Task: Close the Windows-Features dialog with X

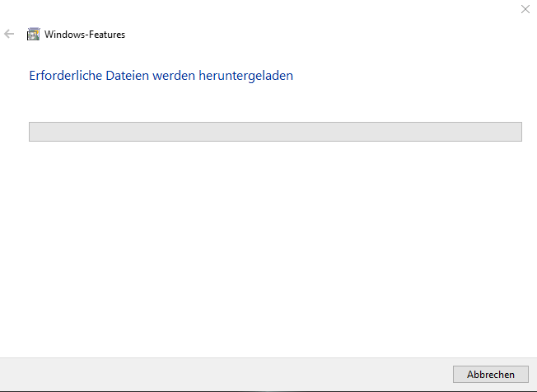Action: [525, 9]
